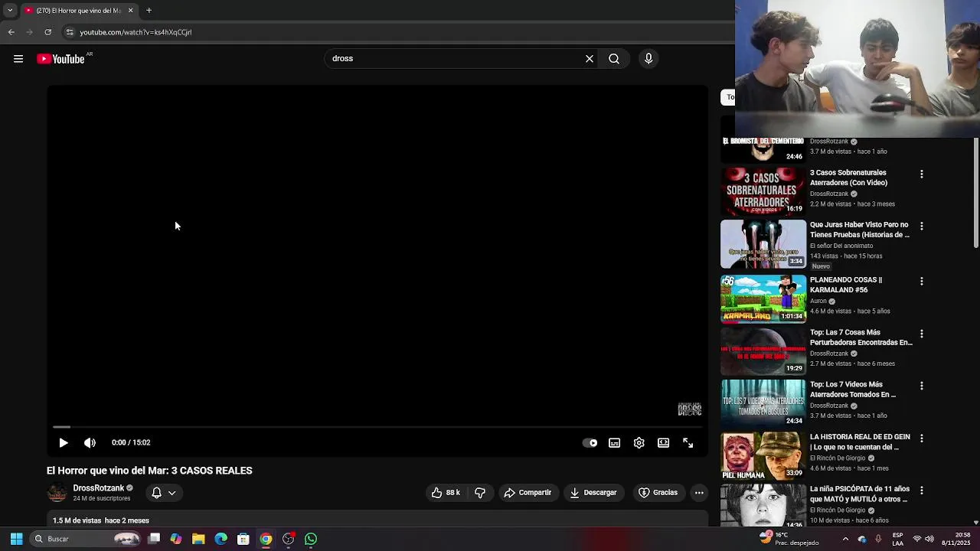Click the video progress bar
The image size is (980, 551).
point(377,426)
